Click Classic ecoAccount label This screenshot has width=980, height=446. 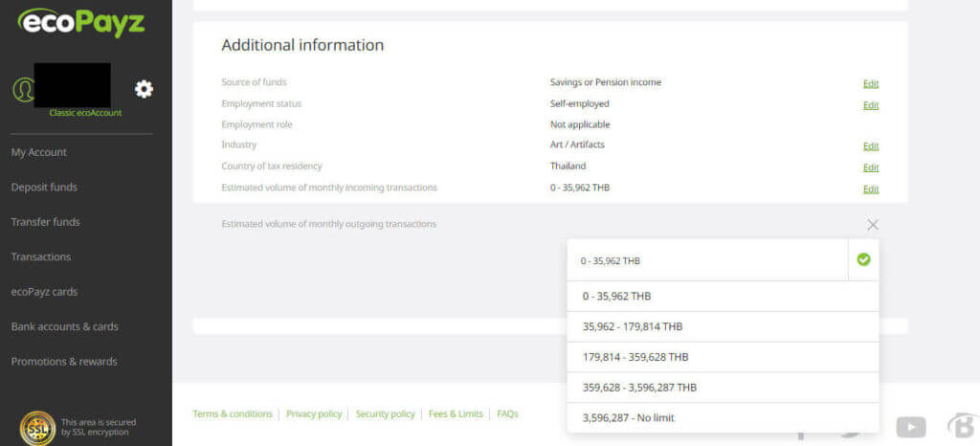click(x=85, y=113)
